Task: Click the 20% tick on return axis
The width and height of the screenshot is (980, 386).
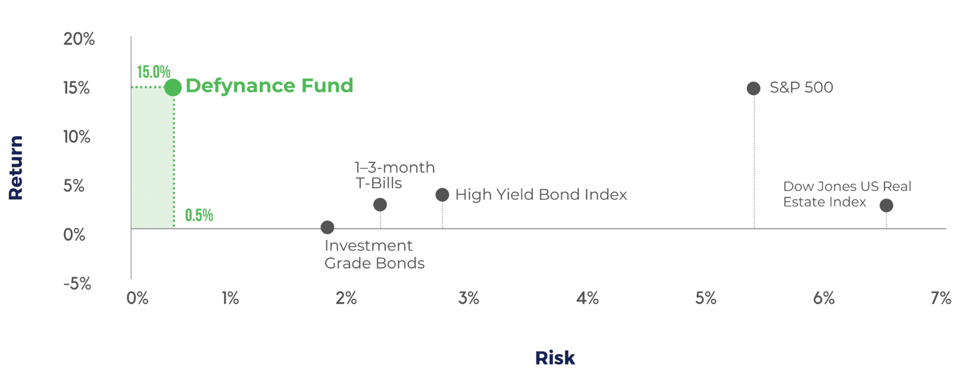Action: tap(79, 39)
